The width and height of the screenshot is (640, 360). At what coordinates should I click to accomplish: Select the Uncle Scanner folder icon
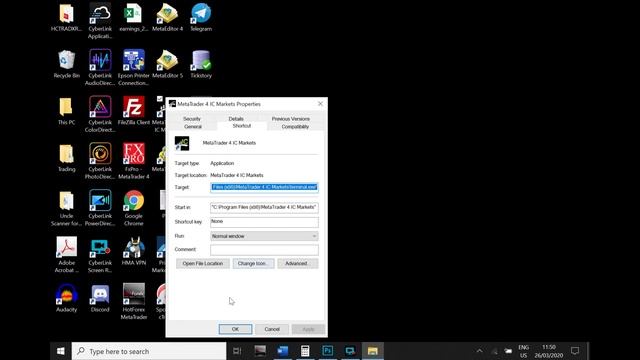point(67,208)
